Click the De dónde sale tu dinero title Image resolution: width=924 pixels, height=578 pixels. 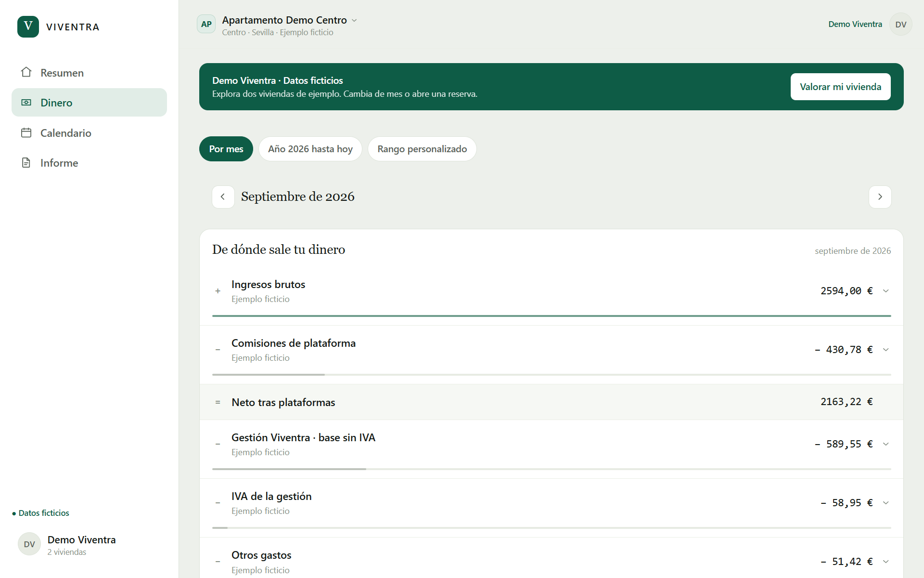pos(279,250)
